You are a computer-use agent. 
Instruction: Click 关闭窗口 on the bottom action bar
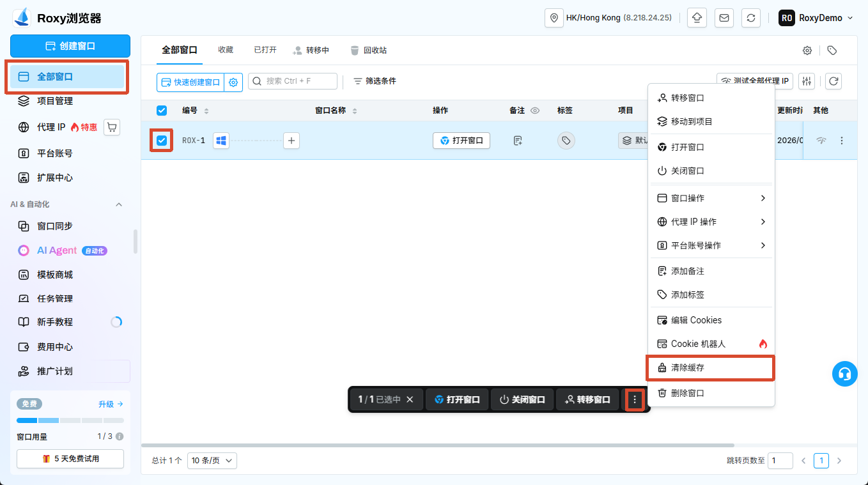click(x=522, y=399)
